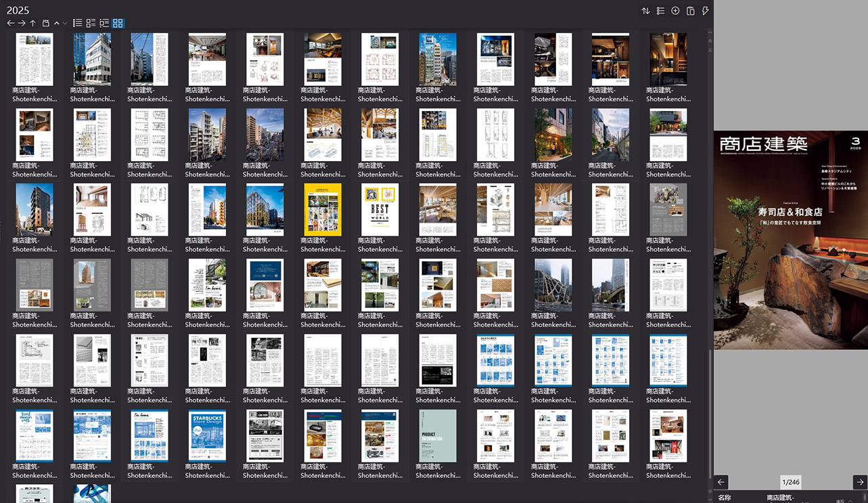868x503 pixels.
Task: Click the add (plus circle) icon
Action: tap(675, 11)
